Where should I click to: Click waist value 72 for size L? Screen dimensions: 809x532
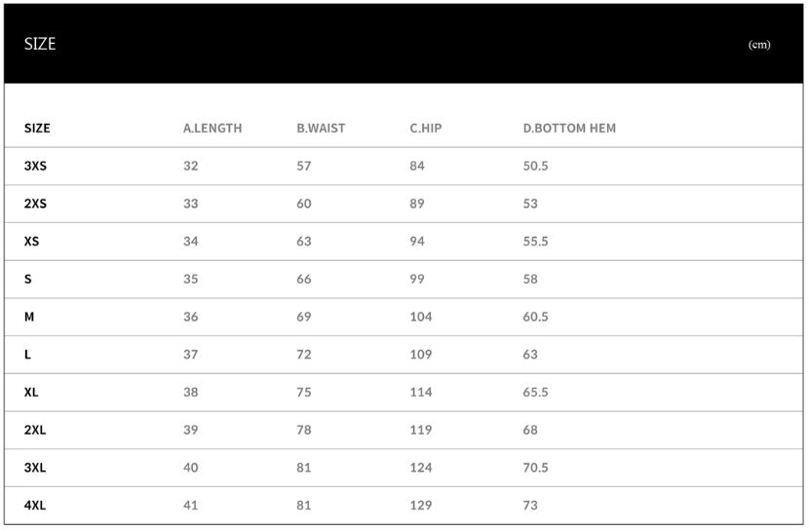click(x=303, y=354)
